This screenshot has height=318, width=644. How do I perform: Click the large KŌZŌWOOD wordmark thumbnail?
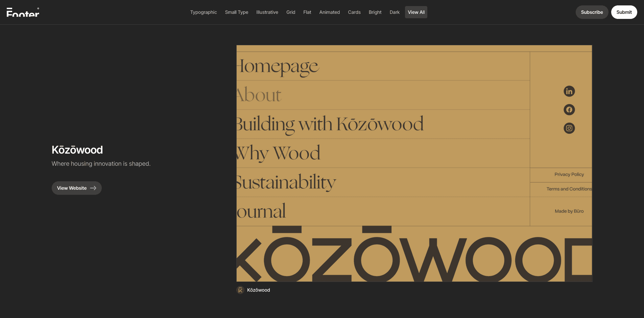pyautogui.click(x=414, y=254)
